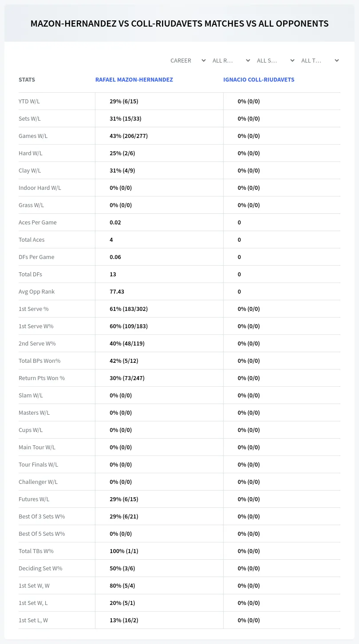Open the ALL S… dropdown filter
The image size is (359, 644).
coord(275,60)
